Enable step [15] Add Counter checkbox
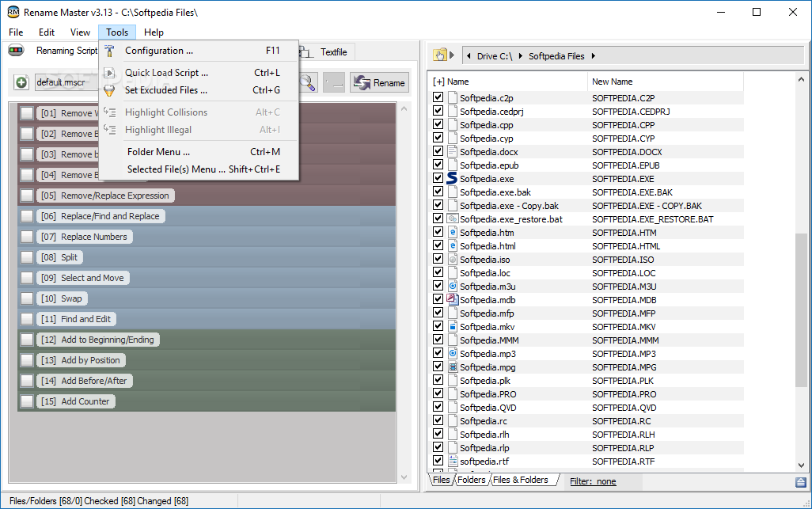This screenshot has height=509, width=812. (27, 402)
